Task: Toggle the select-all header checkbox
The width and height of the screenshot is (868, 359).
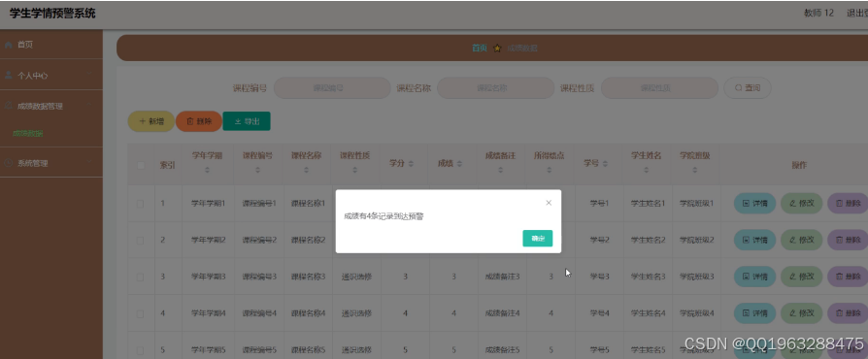Action: click(141, 165)
